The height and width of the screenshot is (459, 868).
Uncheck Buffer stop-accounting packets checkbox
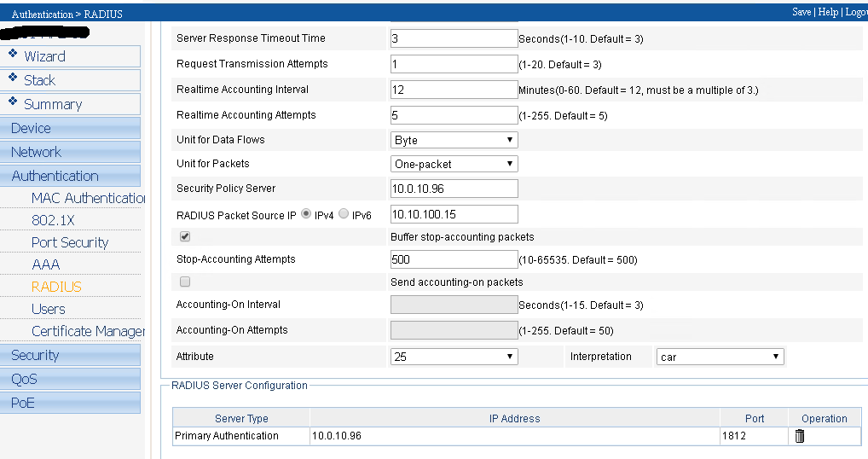point(185,236)
